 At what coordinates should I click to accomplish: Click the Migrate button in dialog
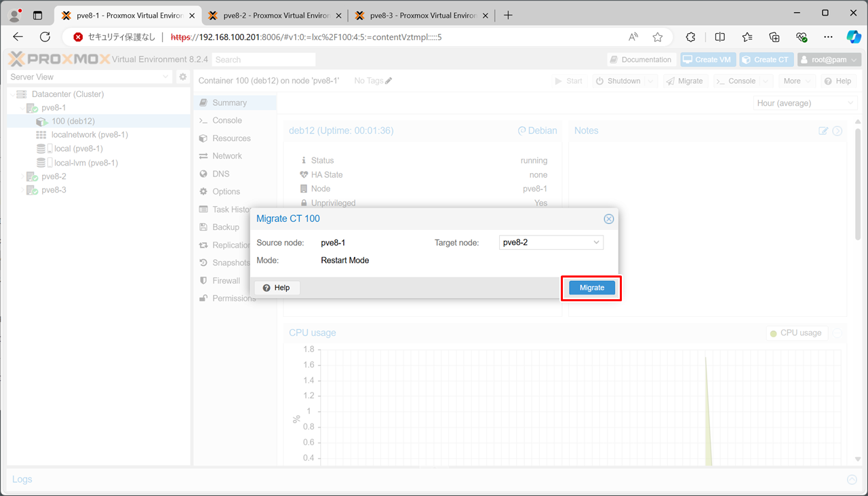(x=591, y=288)
